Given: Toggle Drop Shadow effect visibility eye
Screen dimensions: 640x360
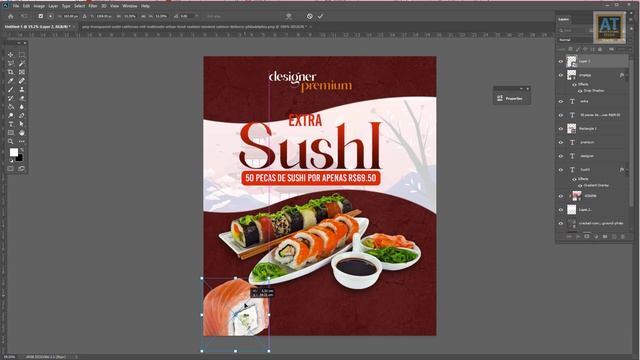Looking at the screenshot, I should [x=580, y=91].
